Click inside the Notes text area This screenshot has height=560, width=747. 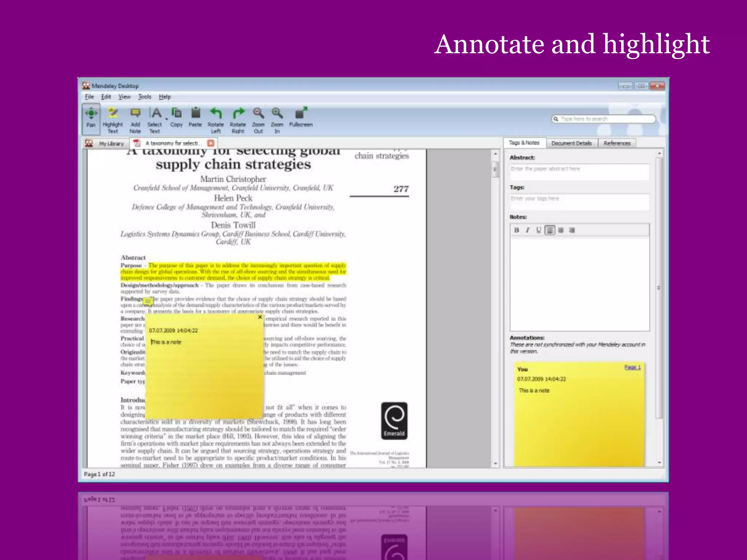coord(580,284)
